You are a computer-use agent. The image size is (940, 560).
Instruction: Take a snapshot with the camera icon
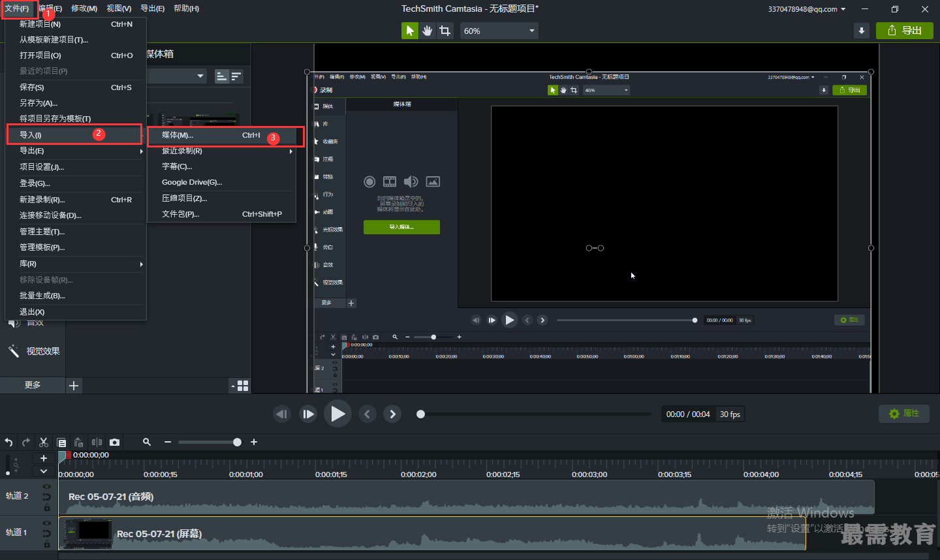click(115, 443)
